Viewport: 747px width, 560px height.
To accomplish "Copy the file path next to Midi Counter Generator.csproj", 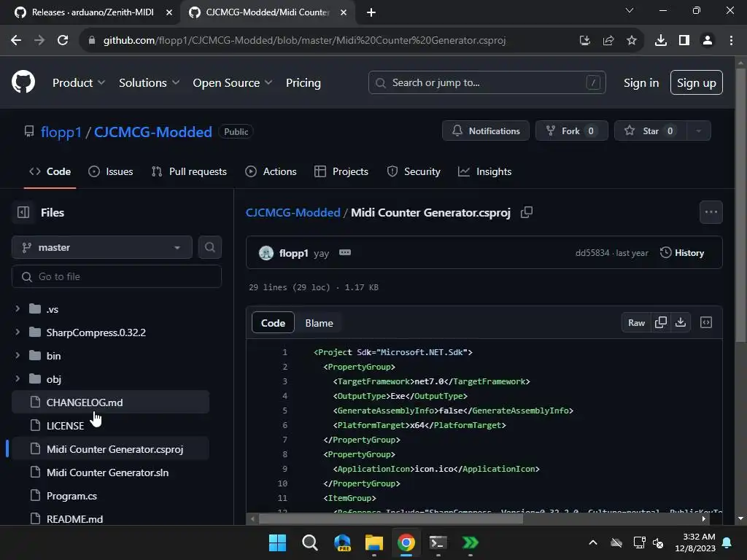I will tap(527, 212).
